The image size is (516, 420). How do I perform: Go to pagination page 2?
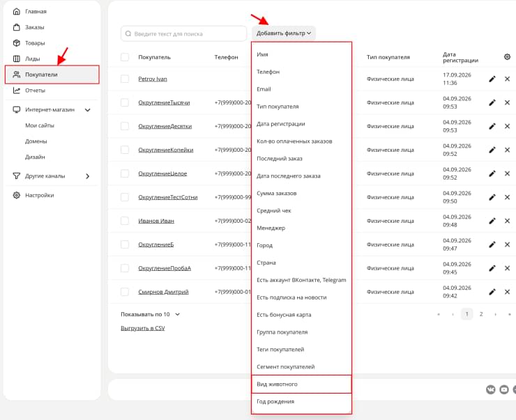coord(481,314)
